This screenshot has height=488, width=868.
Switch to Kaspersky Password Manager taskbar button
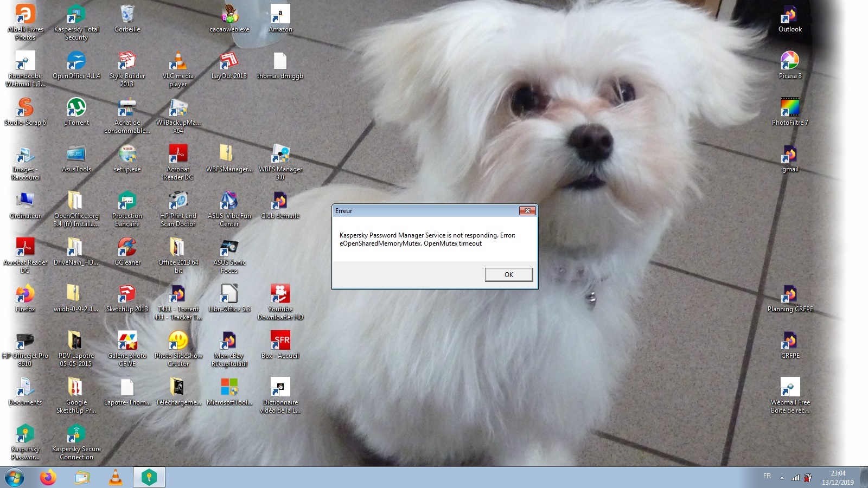[x=149, y=478]
